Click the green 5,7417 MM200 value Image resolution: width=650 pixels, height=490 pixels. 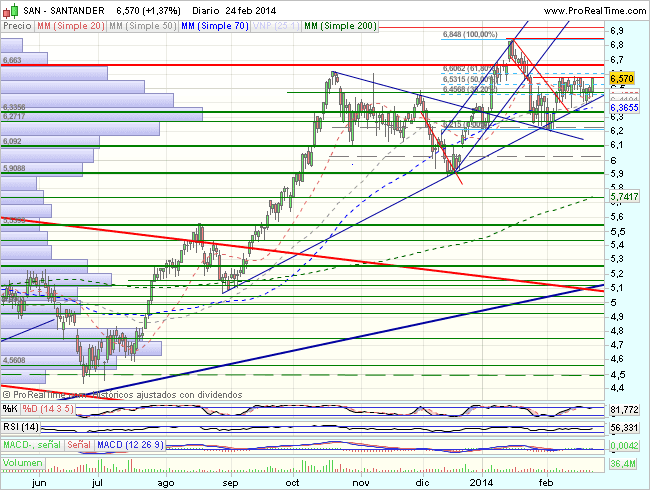pos(624,196)
